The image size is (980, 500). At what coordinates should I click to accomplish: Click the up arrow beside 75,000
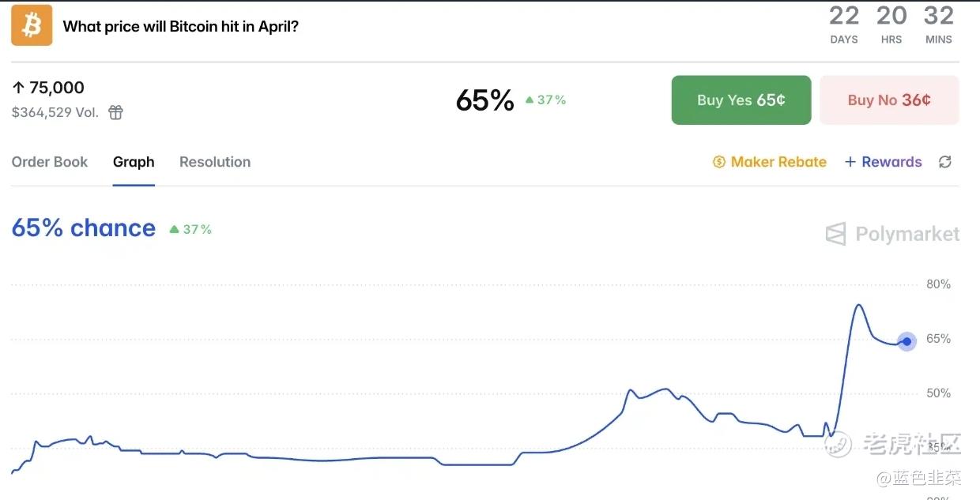click(x=18, y=88)
